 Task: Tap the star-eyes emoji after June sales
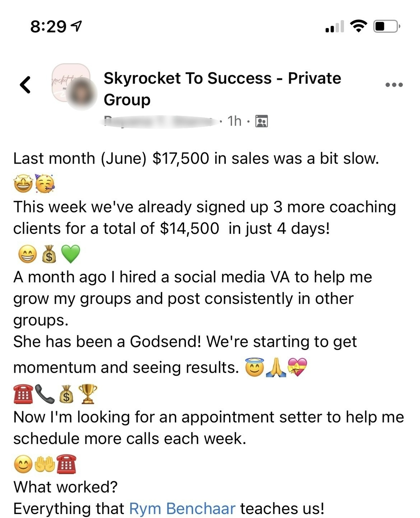[23, 184]
